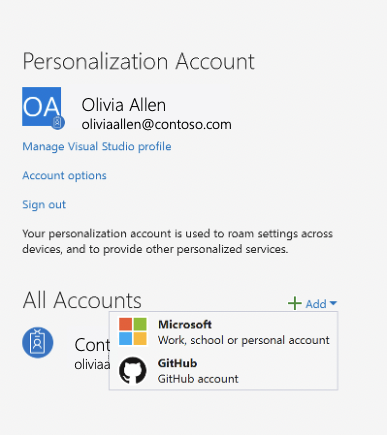The image size is (388, 436).
Task: Click the Personalization Account heading
Action: coord(138,61)
